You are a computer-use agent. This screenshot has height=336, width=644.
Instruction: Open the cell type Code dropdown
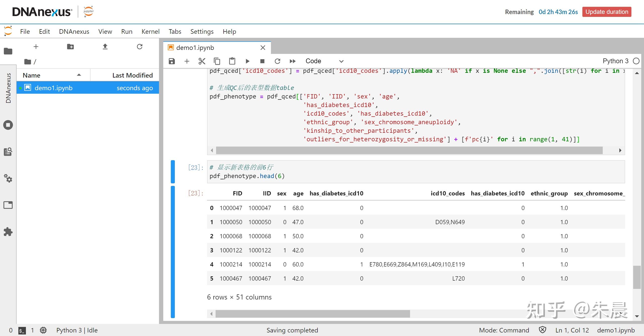point(324,61)
